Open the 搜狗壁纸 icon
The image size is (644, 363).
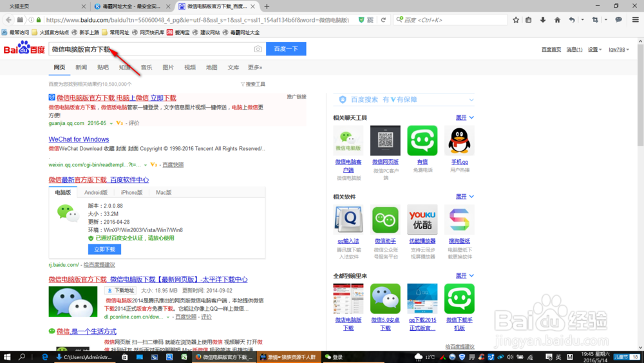(459, 219)
